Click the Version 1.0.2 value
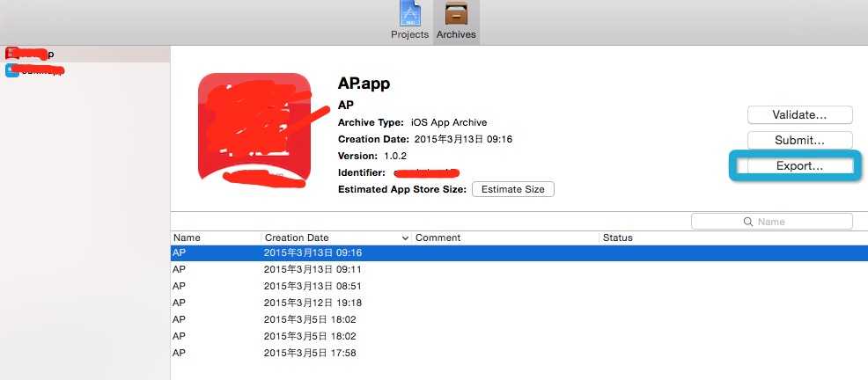 (x=395, y=156)
